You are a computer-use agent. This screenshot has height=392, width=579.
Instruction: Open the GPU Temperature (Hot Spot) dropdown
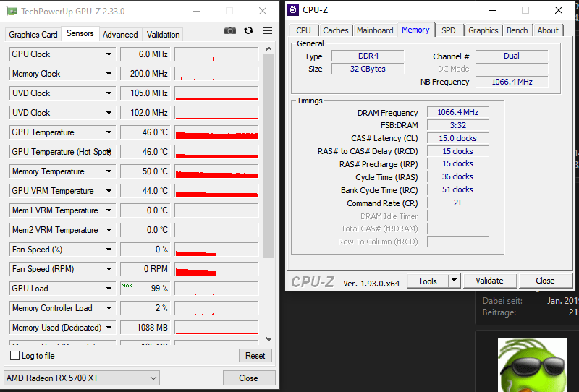[x=109, y=152]
